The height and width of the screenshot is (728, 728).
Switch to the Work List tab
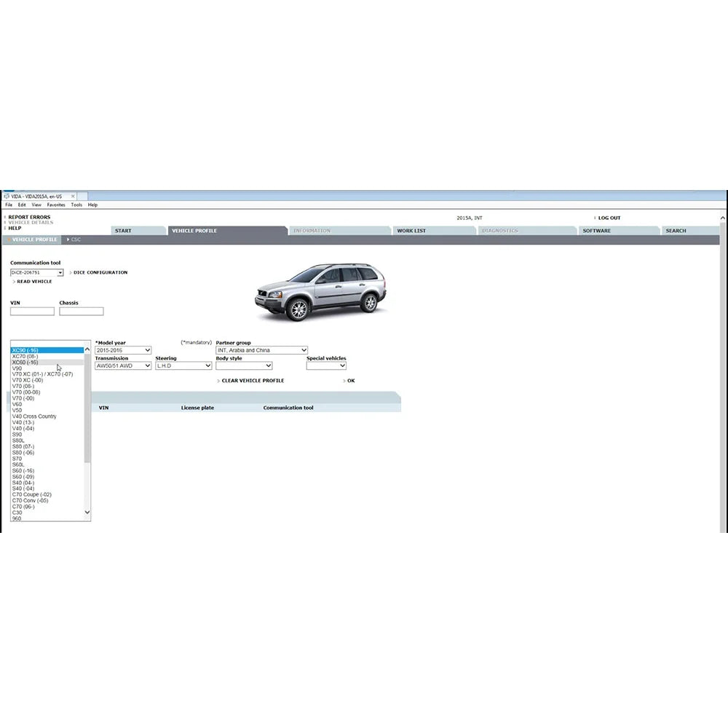click(411, 231)
